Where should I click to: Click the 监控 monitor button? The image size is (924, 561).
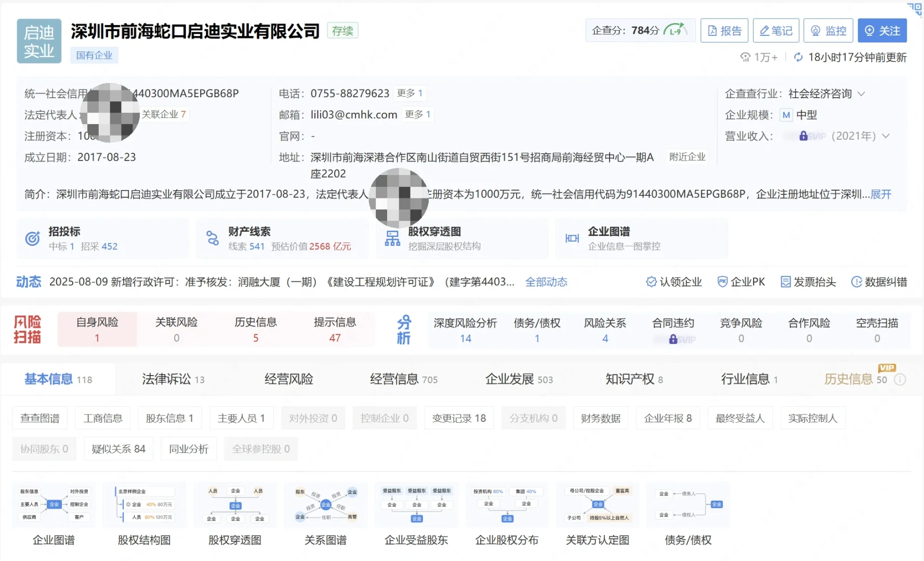click(x=828, y=31)
